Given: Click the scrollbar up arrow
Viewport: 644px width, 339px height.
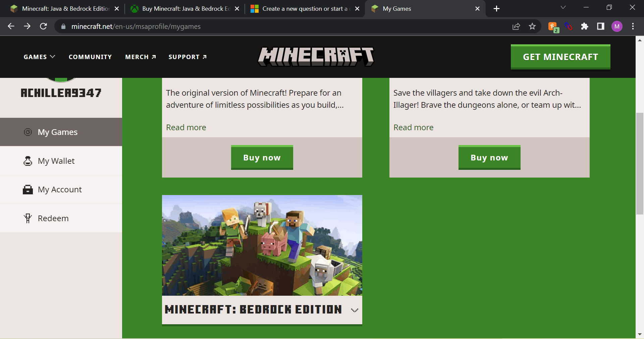Looking at the screenshot, I should (x=640, y=40).
